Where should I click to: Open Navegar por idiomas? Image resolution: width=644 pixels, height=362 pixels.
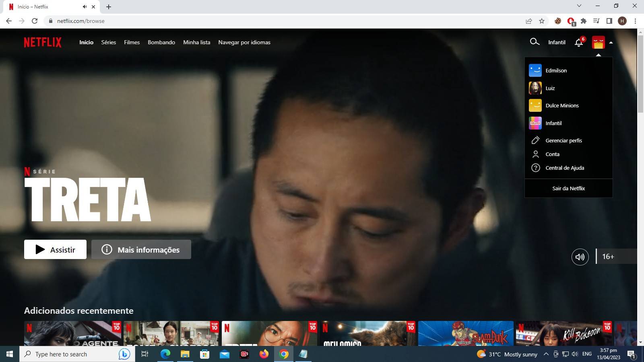click(244, 42)
